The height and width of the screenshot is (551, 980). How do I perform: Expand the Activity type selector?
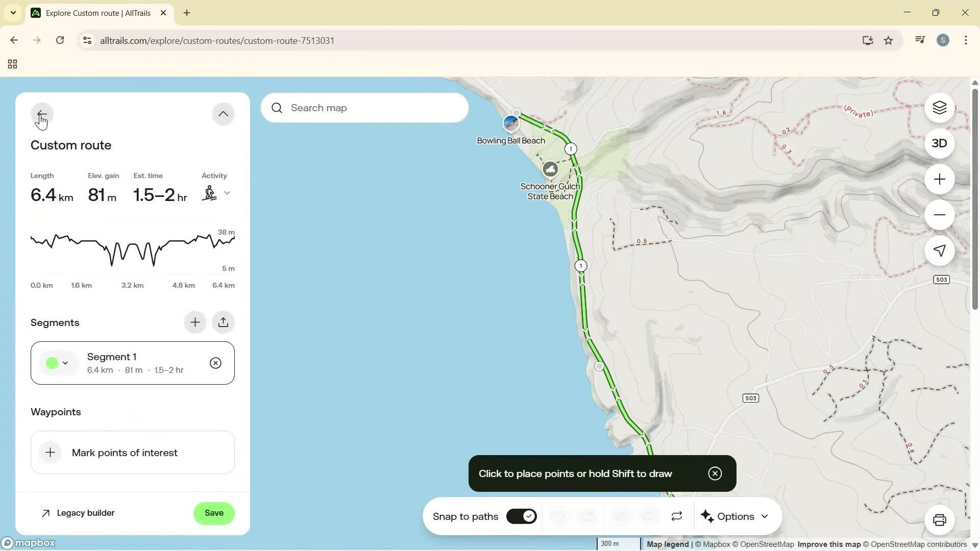point(227,193)
